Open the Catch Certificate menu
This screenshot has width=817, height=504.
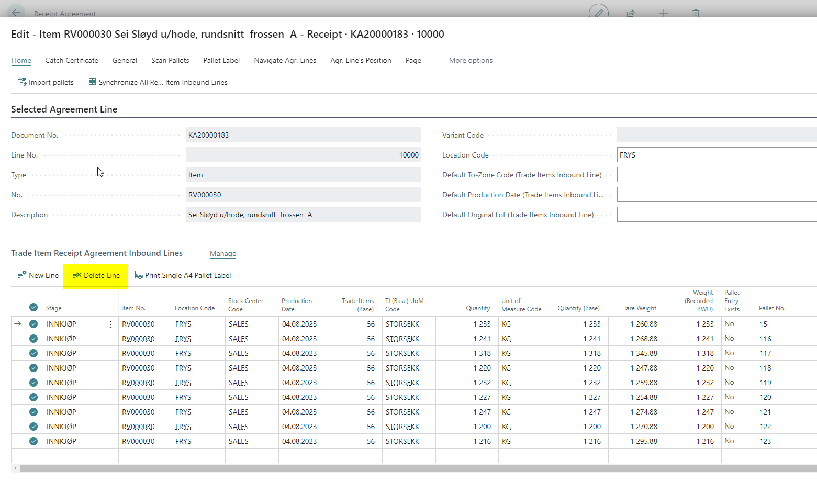point(72,60)
